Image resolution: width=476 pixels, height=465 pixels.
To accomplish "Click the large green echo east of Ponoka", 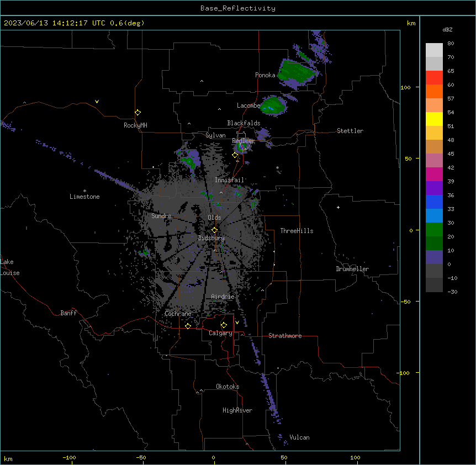I will [x=297, y=73].
